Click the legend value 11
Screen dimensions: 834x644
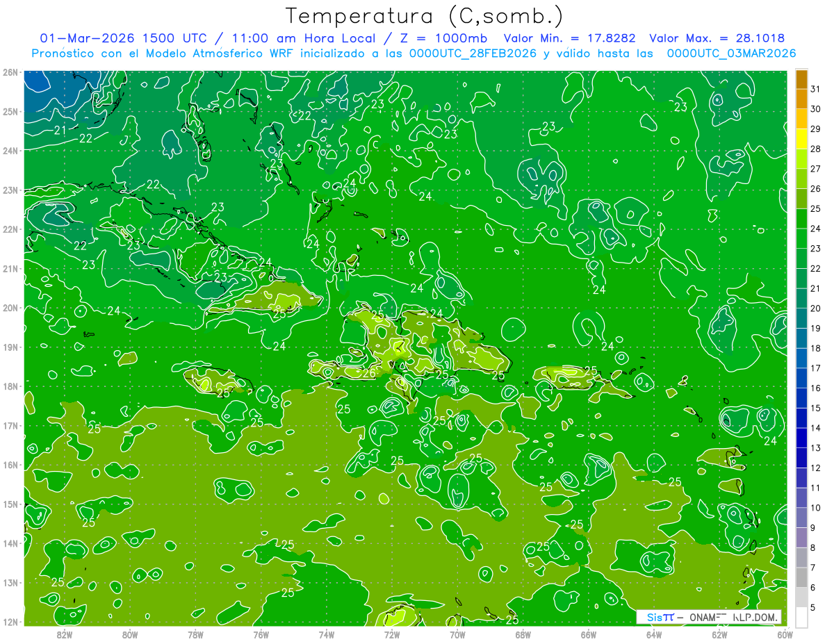pyautogui.click(x=815, y=488)
